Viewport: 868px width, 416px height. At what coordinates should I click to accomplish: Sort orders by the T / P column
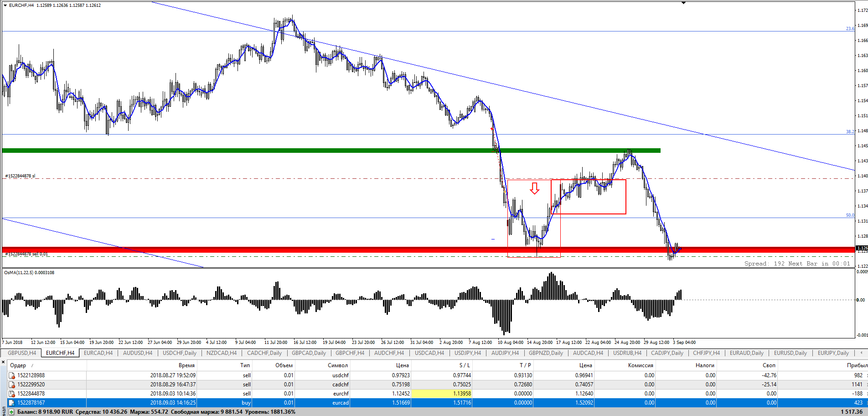pyautogui.click(x=502, y=365)
